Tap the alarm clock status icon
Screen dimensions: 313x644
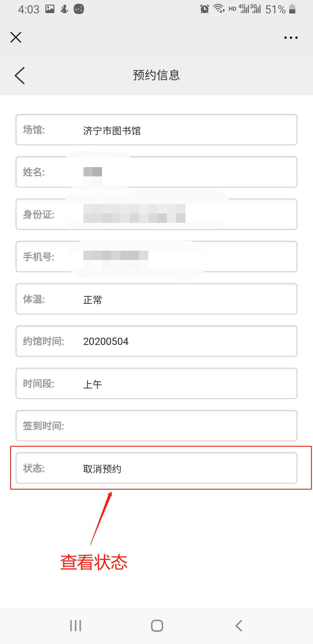[x=204, y=9]
